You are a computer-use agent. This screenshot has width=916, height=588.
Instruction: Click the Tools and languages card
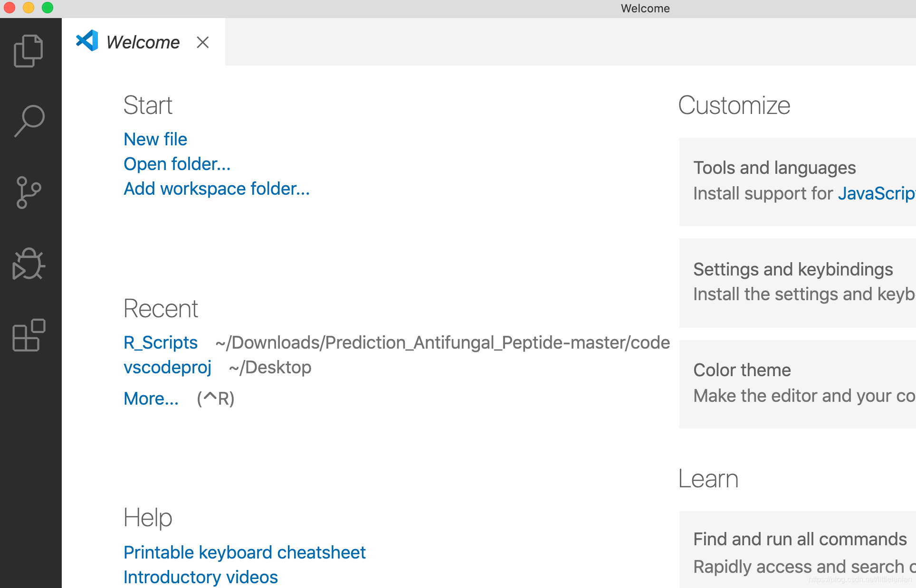pyautogui.click(x=797, y=181)
